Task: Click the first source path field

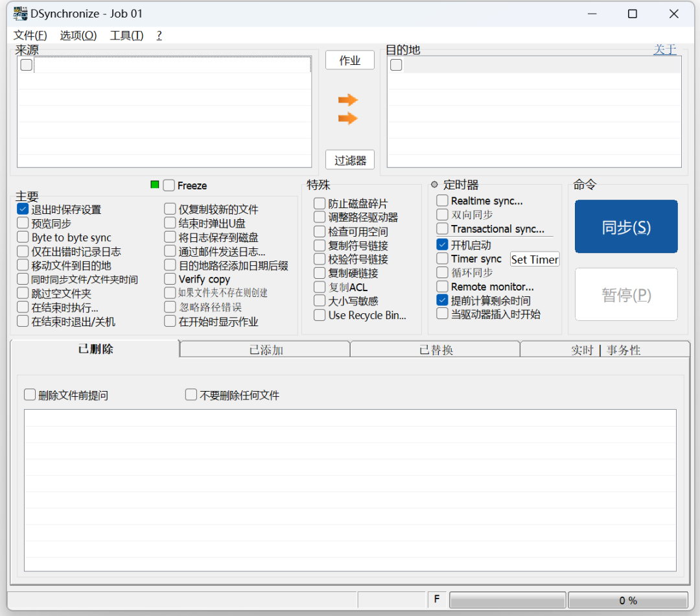Action: [x=172, y=65]
